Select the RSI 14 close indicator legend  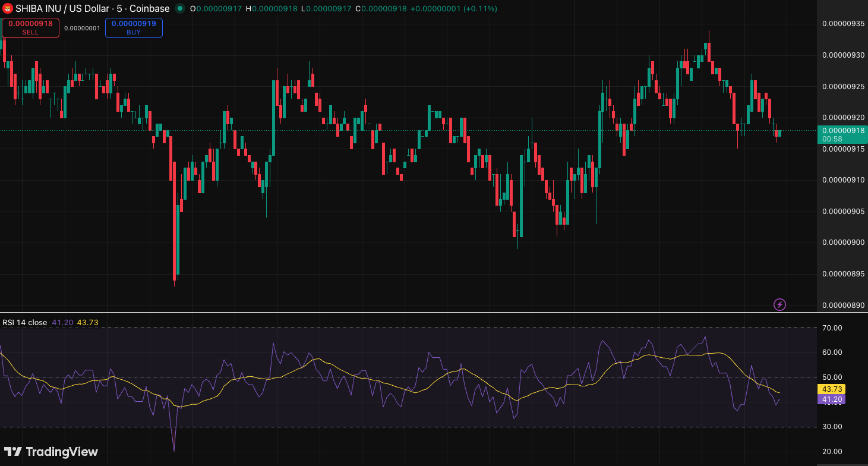pyautogui.click(x=24, y=323)
